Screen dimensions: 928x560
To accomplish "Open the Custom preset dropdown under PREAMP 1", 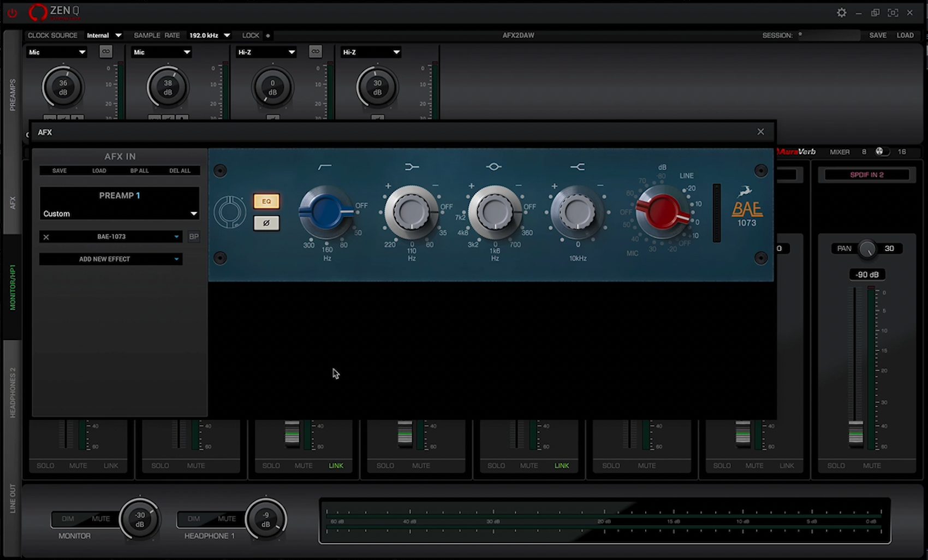I will pyautogui.click(x=120, y=214).
